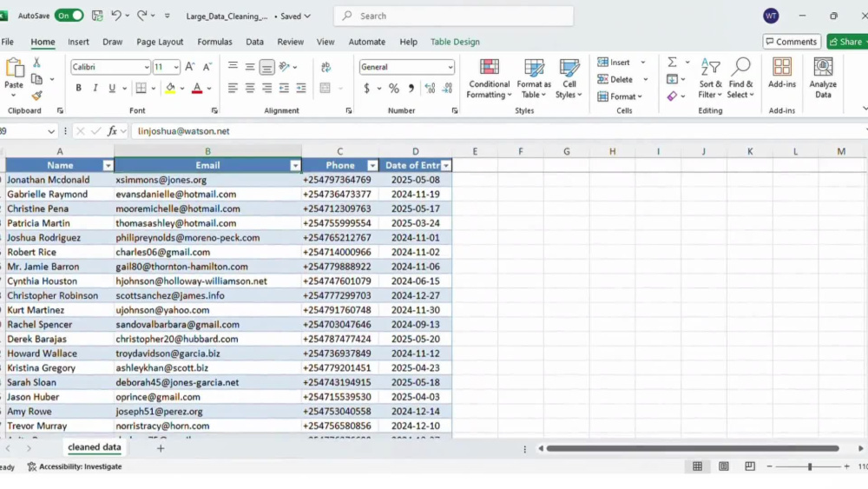The image size is (868, 489).
Task: Click the Wrap Text icon
Action: (326, 67)
